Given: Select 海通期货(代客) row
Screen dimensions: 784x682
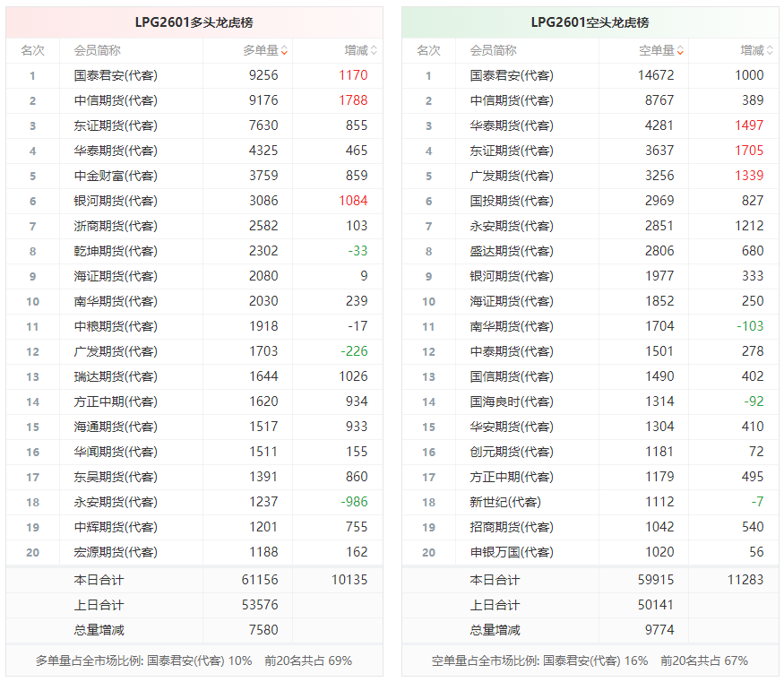Looking at the screenshot, I should [194, 427].
